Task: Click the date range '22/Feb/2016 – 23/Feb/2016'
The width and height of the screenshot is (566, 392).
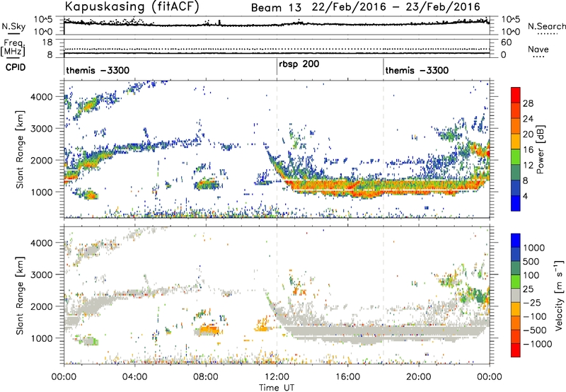Action: coord(396,7)
